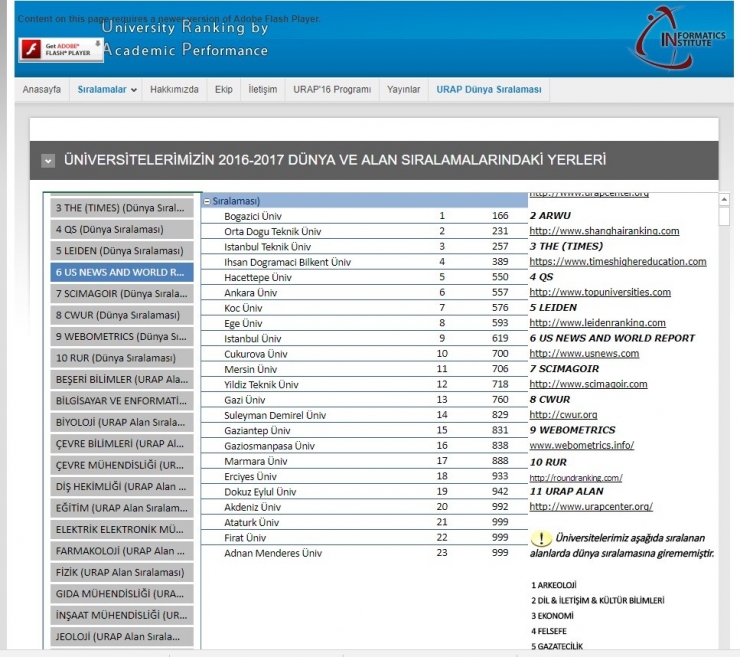Open the shanghairanking.com link
This screenshot has width=740, height=657.
604,231
